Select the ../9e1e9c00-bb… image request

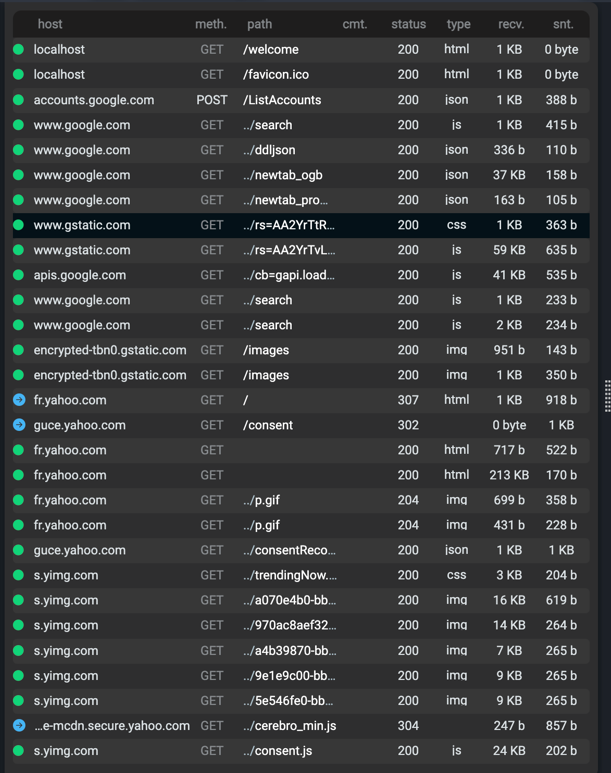click(301, 676)
